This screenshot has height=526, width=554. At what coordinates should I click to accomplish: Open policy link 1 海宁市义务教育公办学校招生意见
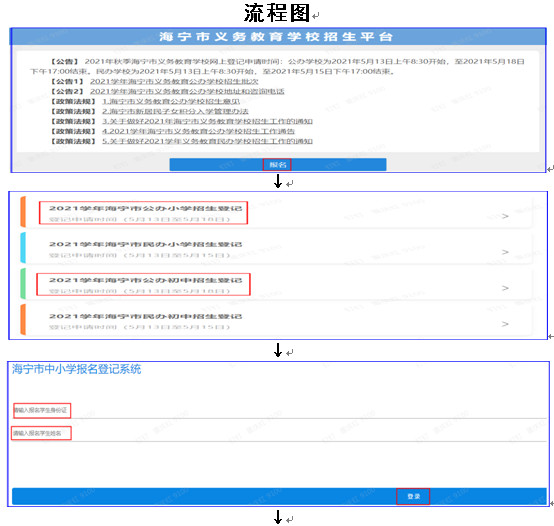[x=171, y=102]
